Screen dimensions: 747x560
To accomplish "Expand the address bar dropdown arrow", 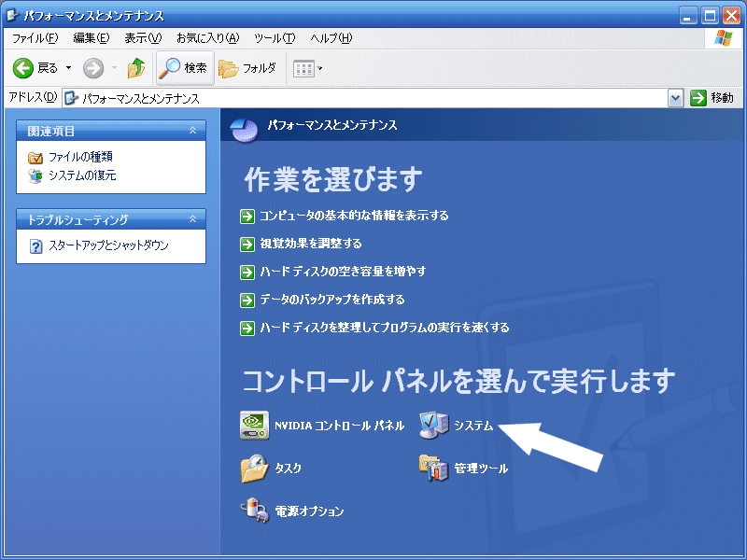I will coord(675,98).
